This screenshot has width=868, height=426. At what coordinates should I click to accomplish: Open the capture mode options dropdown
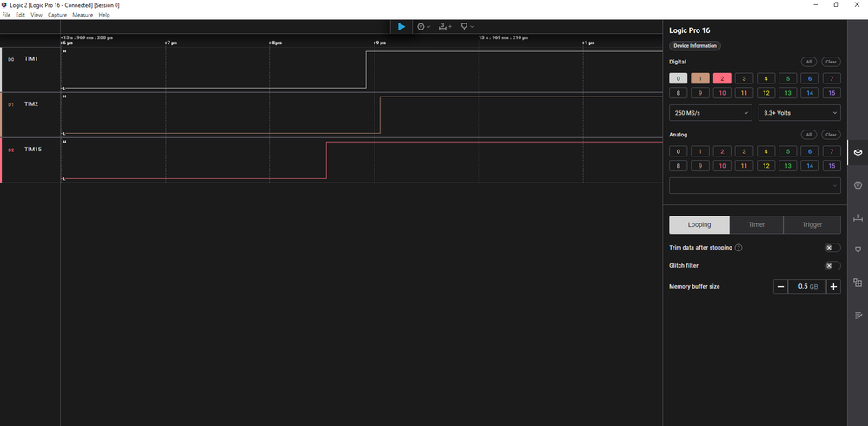point(423,27)
